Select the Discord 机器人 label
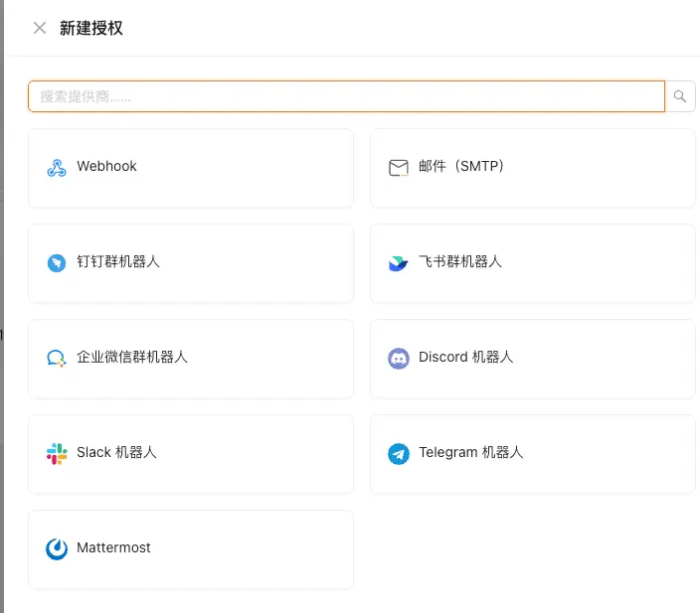Image resolution: width=700 pixels, height=613 pixels. [x=465, y=358]
